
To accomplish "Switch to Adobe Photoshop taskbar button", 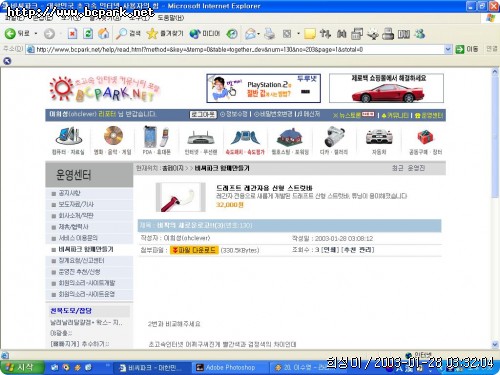I will 230,367.
